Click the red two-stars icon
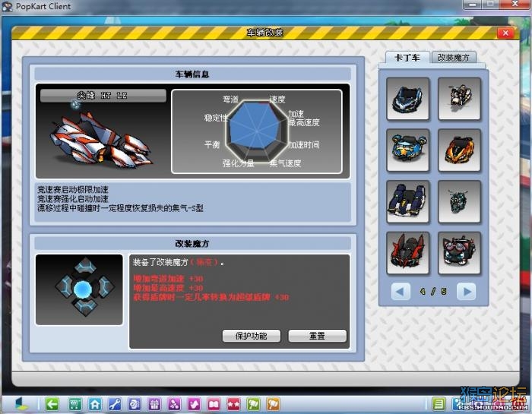This screenshot has height=414, width=532. click(x=234, y=404)
